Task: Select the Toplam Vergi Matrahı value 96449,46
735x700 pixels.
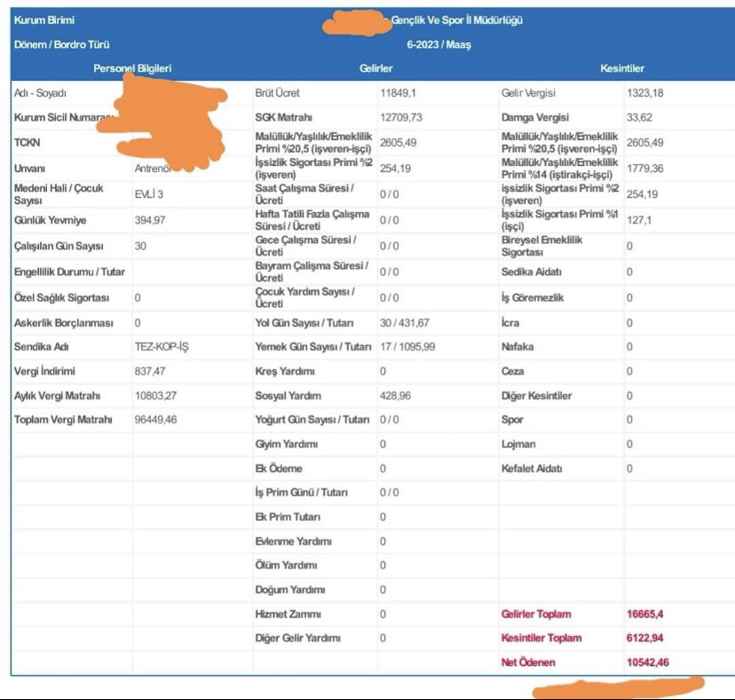Action: [x=155, y=420]
